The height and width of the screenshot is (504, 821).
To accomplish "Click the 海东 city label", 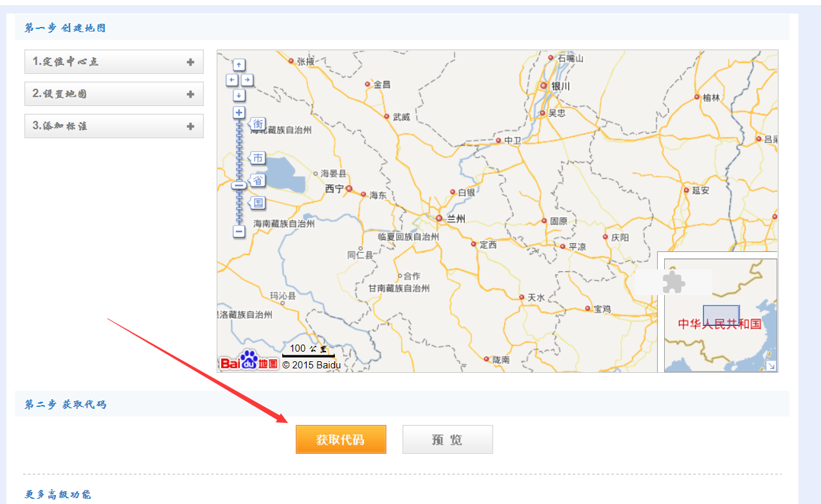I will [x=378, y=195].
